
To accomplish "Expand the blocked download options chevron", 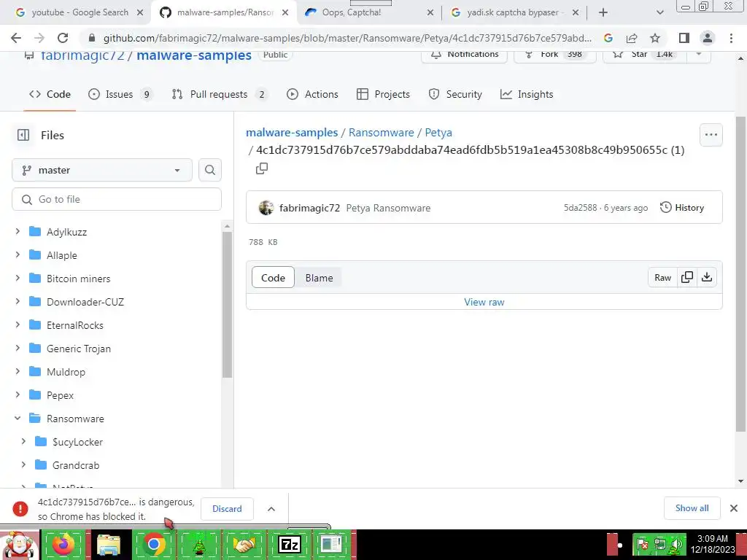I will coord(271,508).
